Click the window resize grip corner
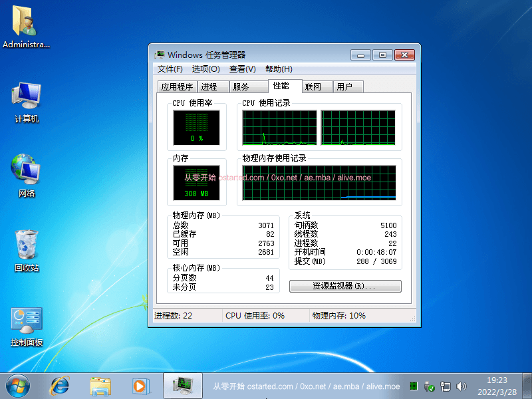Screen dimensions: 532x399 coord(412,319)
